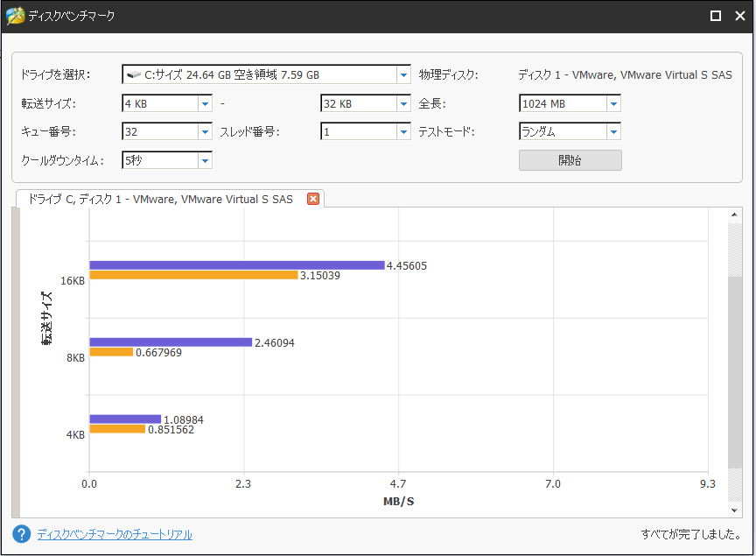The width and height of the screenshot is (756, 556).
Task: Click the orange 8KB bar showing 0.667969
Action: 111,352
